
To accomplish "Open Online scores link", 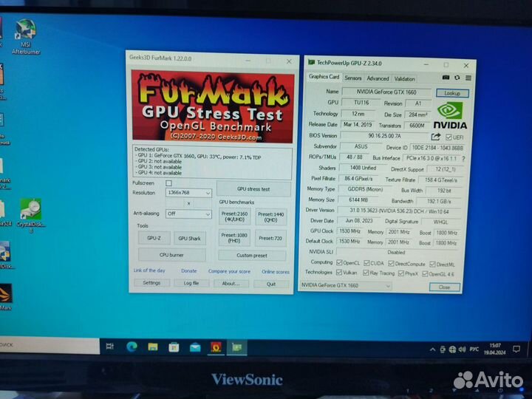I will pos(275,272).
